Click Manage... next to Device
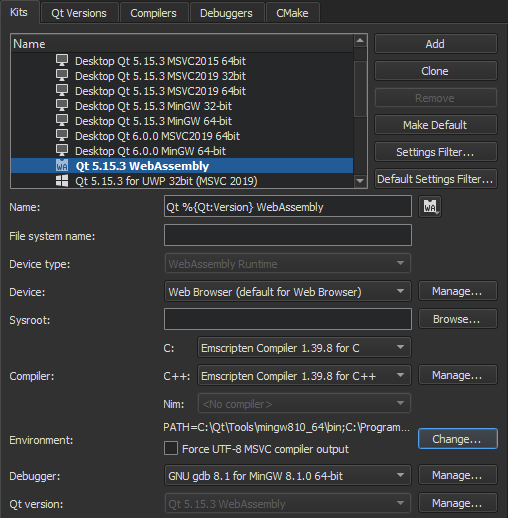 458,291
